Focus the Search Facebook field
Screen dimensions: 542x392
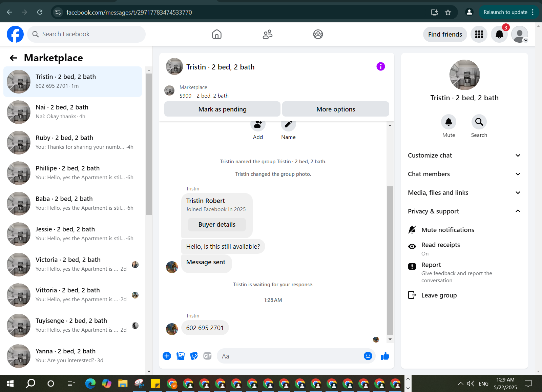click(x=86, y=34)
